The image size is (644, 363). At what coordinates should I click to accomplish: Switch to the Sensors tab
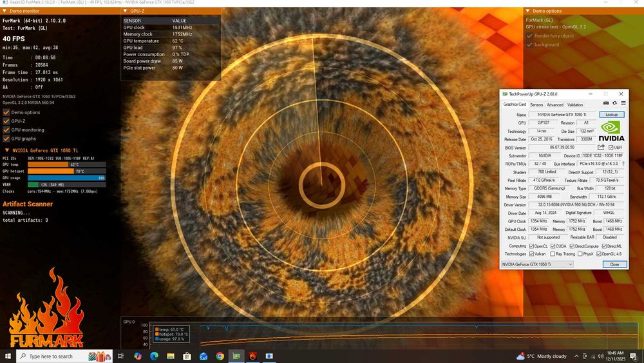point(536,105)
